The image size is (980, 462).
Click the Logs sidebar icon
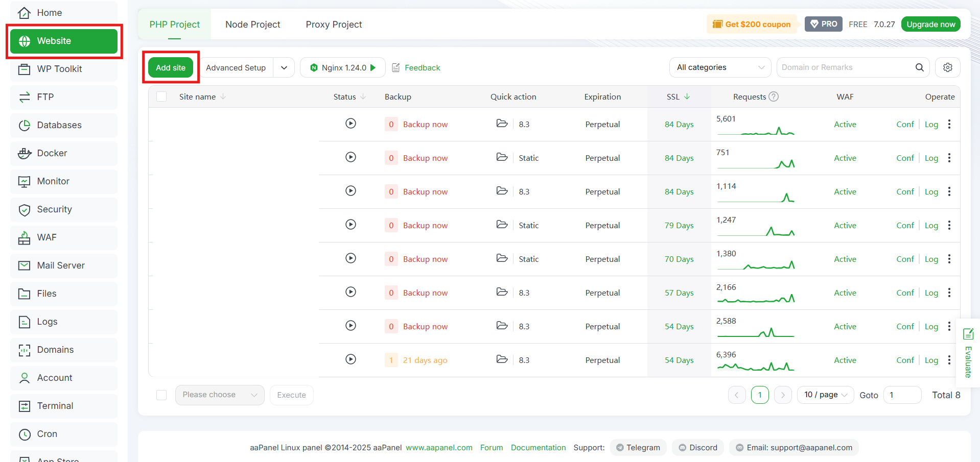click(x=24, y=322)
